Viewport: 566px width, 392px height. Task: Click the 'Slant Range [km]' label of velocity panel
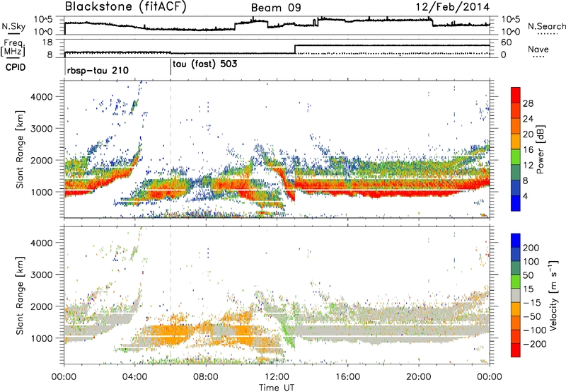point(21,295)
